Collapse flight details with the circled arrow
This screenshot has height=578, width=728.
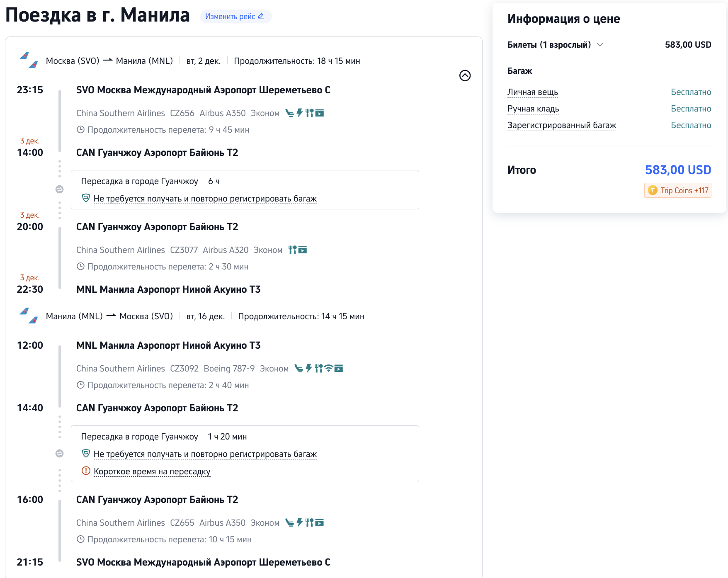point(465,75)
